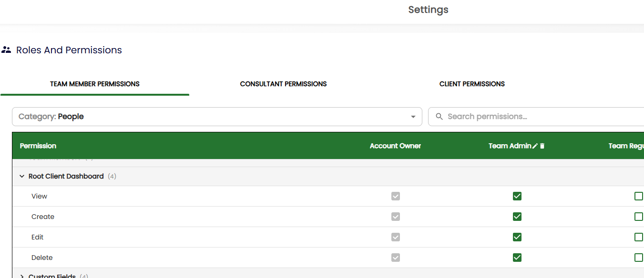Click the magnifier icon in the search box
This screenshot has height=278, width=644.
pyautogui.click(x=439, y=117)
